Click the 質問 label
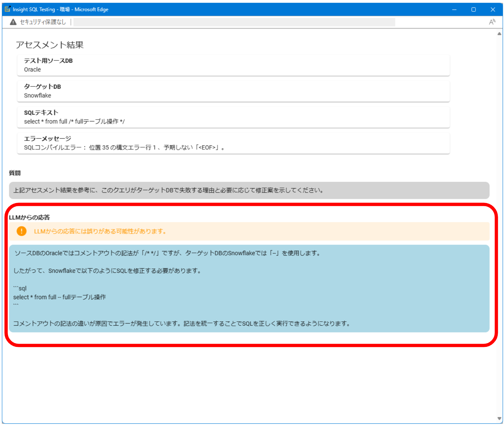The height and width of the screenshot is (425, 504). coord(15,173)
